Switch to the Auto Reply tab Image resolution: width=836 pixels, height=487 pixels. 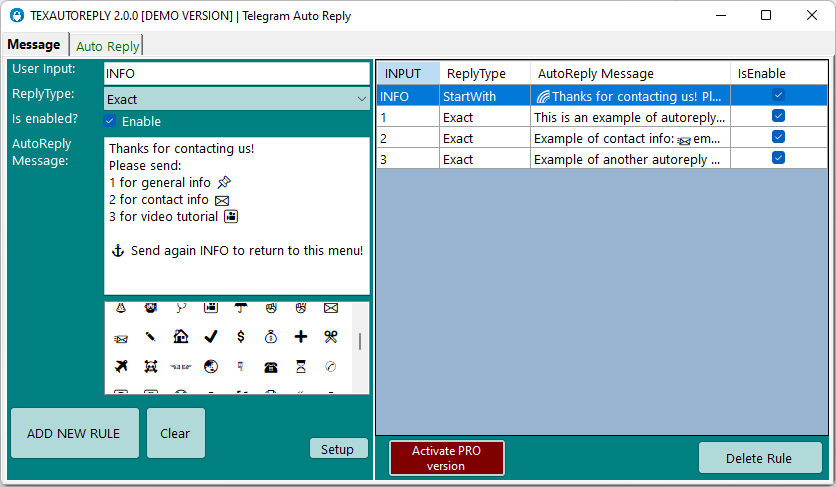pyautogui.click(x=107, y=46)
